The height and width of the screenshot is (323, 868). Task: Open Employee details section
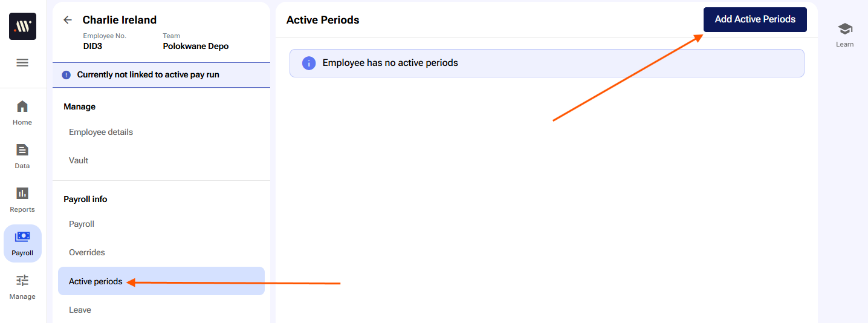pyautogui.click(x=101, y=132)
